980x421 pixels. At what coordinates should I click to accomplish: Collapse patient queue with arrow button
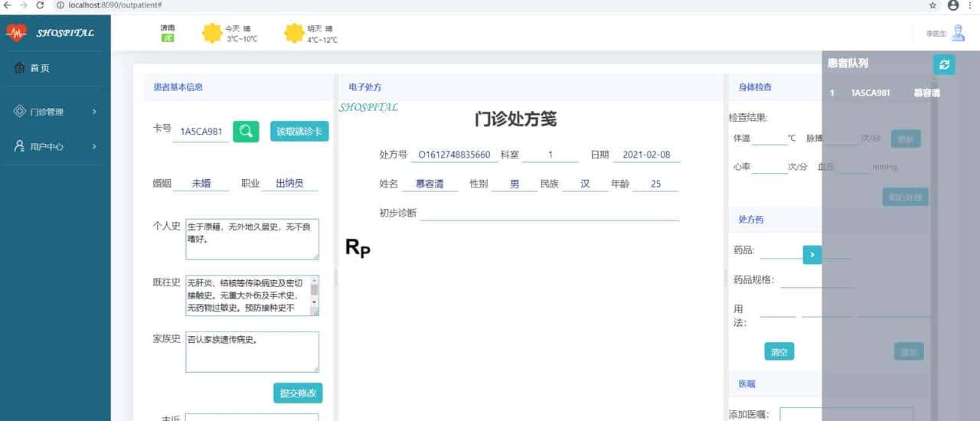click(812, 255)
